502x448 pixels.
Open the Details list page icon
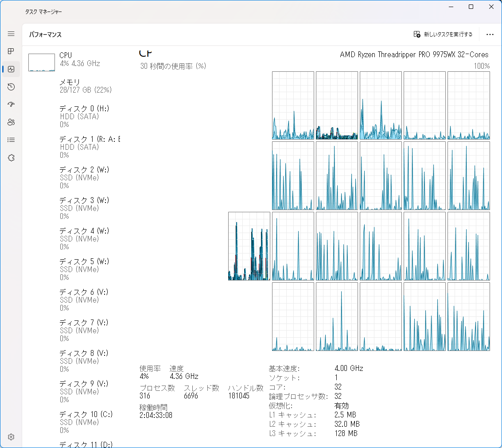[11, 140]
